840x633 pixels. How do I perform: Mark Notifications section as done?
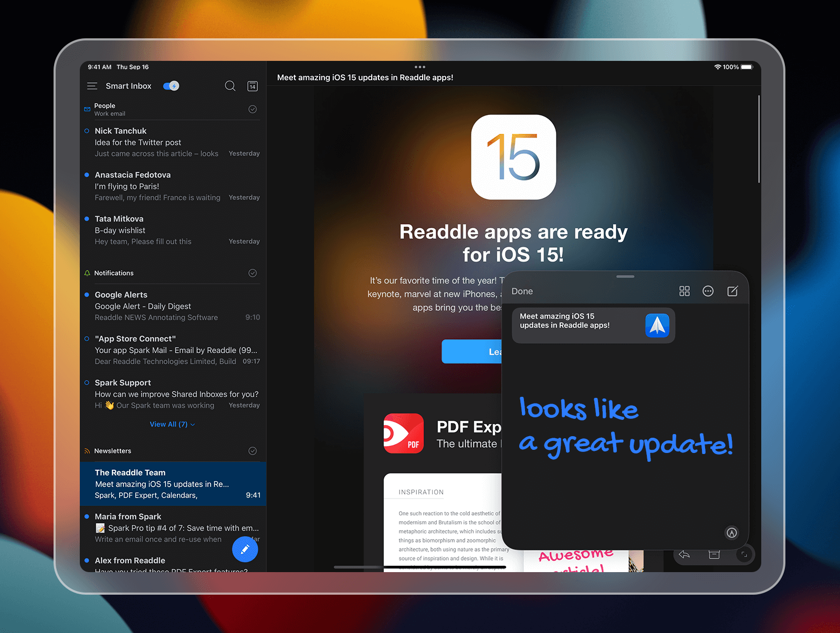[253, 273]
